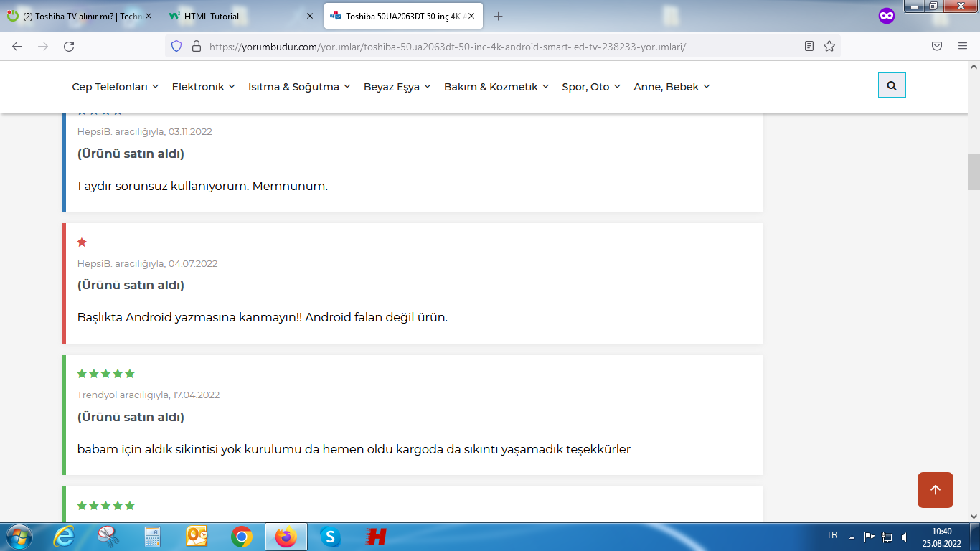Image resolution: width=980 pixels, height=551 pixels.
Task: Click the review starting 'babam için aldık'
Action: tap(354, 449)
